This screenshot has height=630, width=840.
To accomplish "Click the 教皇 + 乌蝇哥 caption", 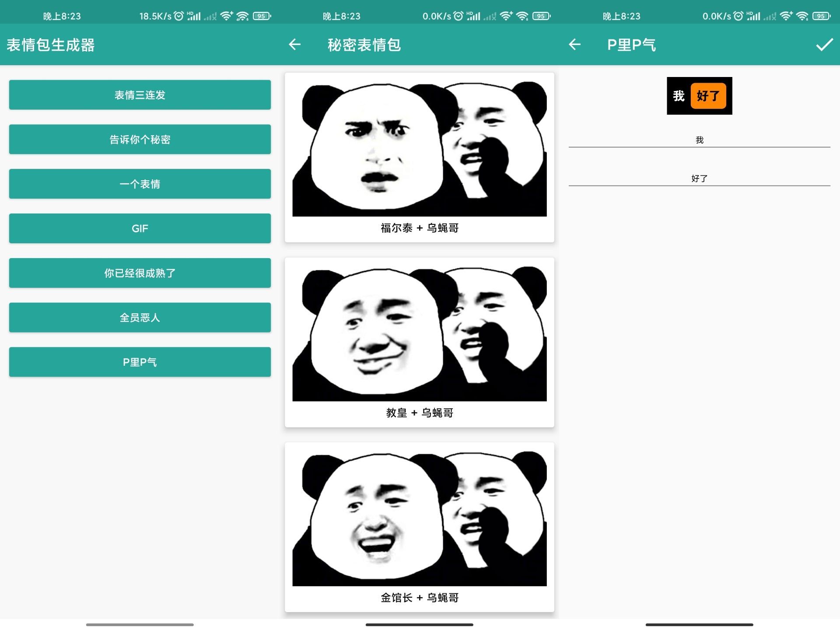I will pos(420,413).
